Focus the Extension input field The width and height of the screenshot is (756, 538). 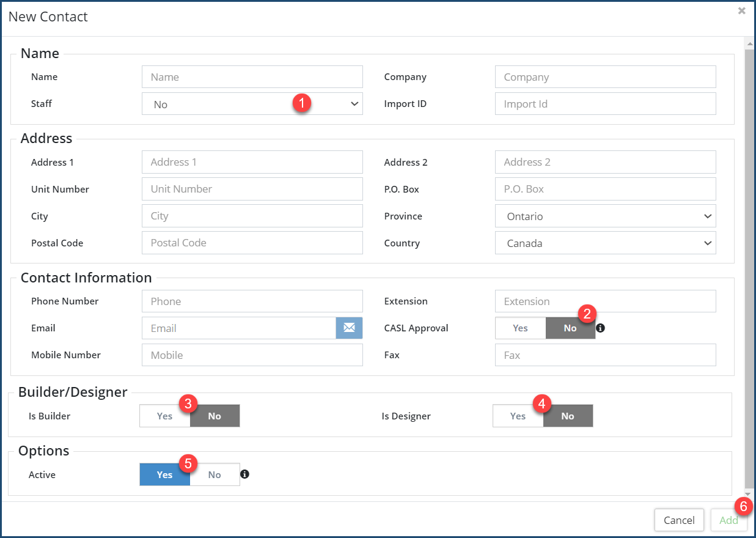pyautogui.click(x=606, y=301)
